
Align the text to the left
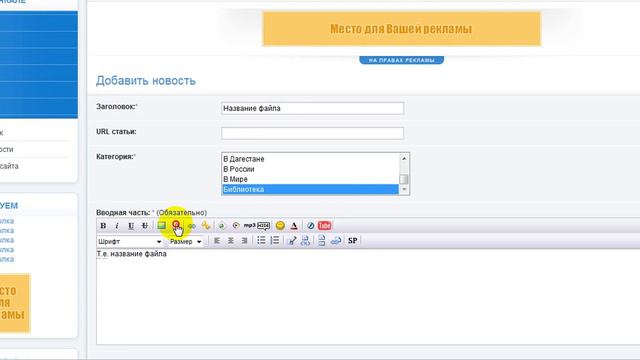[x=217, y=241]
